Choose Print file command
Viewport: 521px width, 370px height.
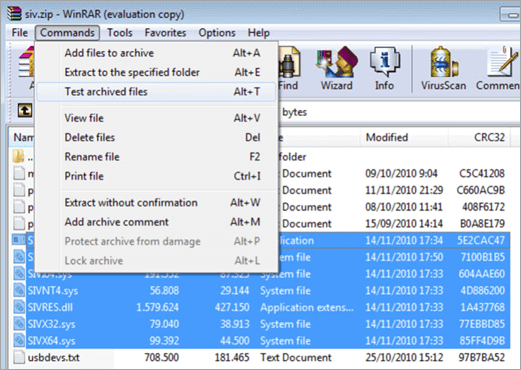(156, 176)
